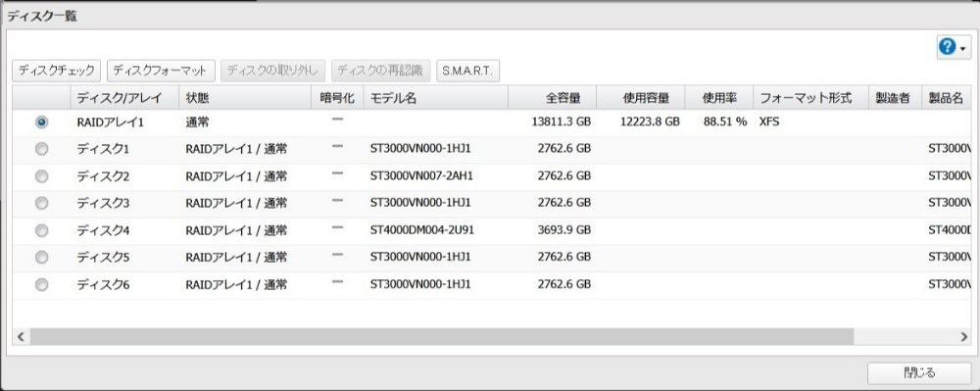
Task: Click the 12223.8 GB used capacity cell
Action: (x=650, y=122)
